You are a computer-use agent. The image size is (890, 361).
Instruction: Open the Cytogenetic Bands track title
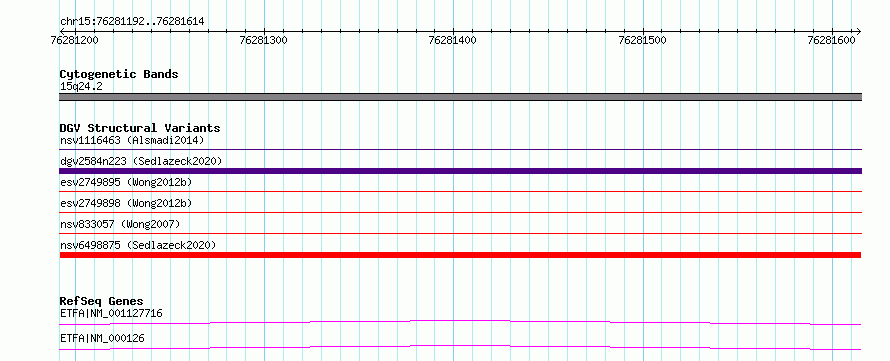[119, 74]
